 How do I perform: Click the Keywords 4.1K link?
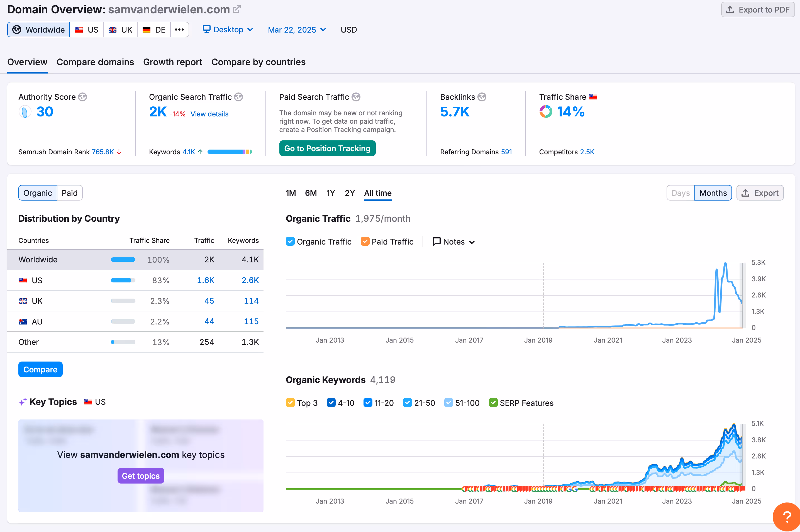point(189,152)
